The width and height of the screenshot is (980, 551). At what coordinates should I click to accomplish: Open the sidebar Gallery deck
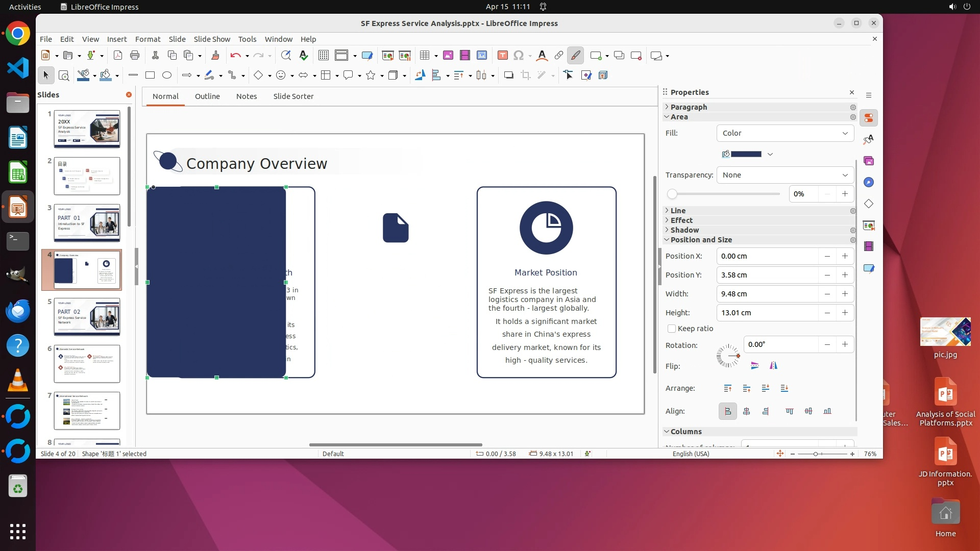click(869, 161)
